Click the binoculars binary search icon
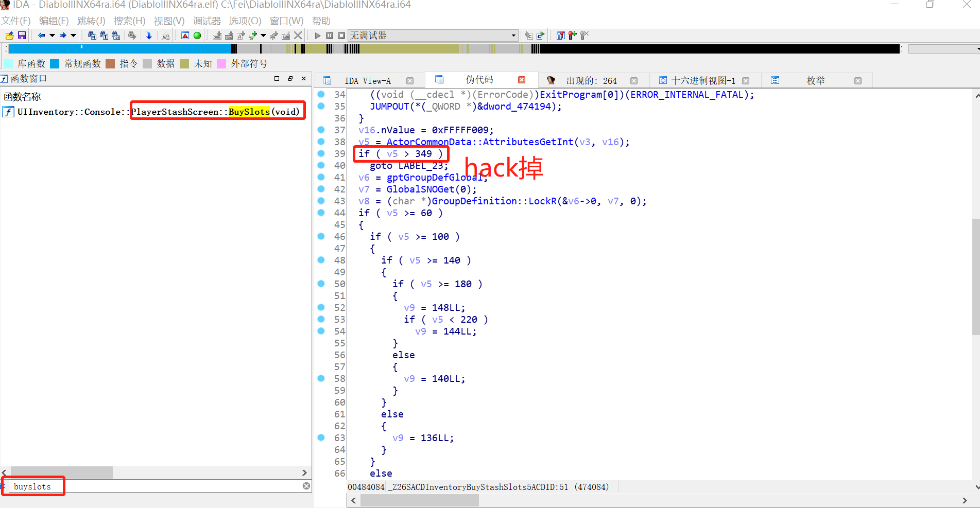Image resolution: width=980 pixels, height=508 pixels. (x=116, y=36)
